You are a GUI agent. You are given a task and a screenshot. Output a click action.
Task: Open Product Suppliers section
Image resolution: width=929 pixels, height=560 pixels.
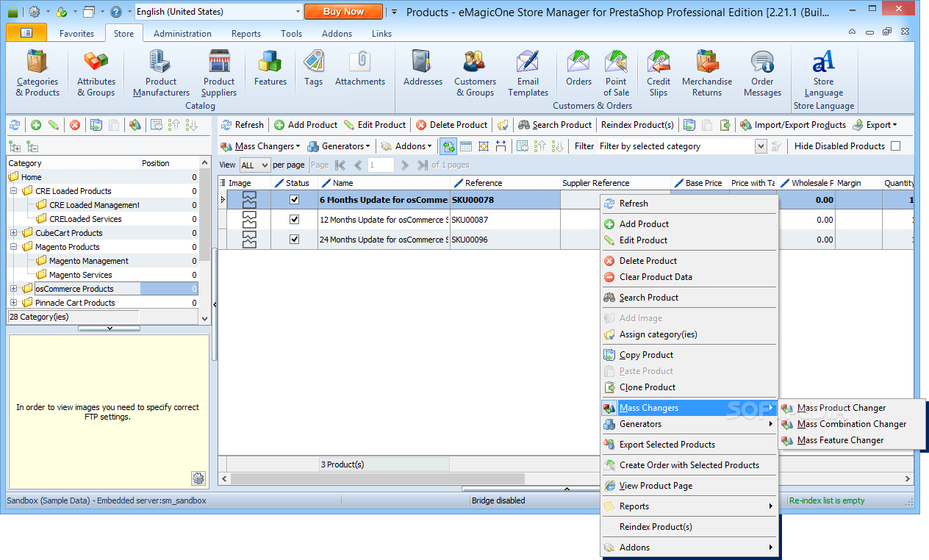[219, 73]
